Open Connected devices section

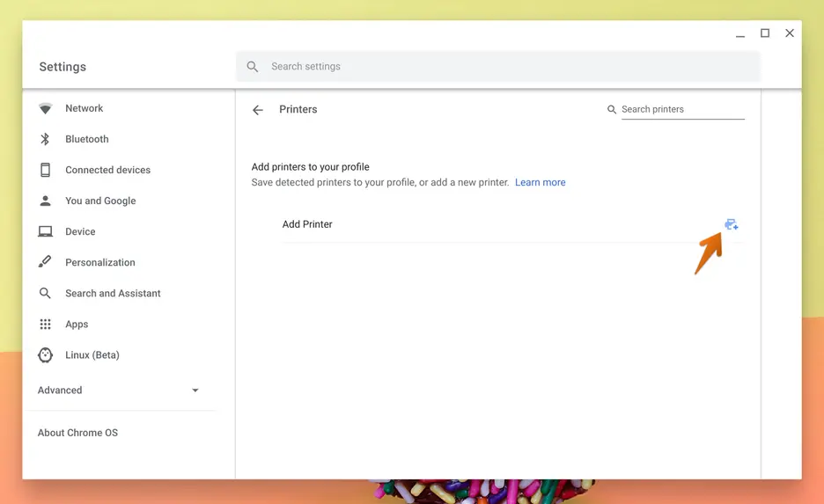tap(107, 170)
